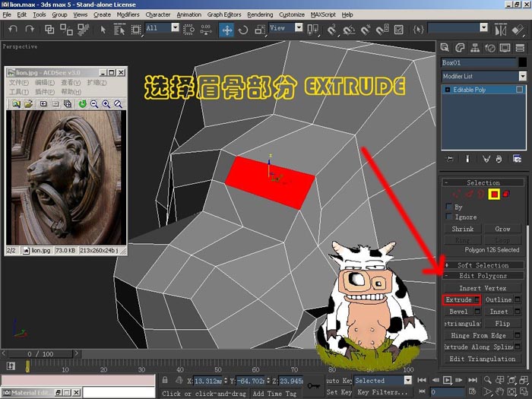The image size is (532, 399).
Task: Click the Box01 object color swatch
Action: (523, 62)
